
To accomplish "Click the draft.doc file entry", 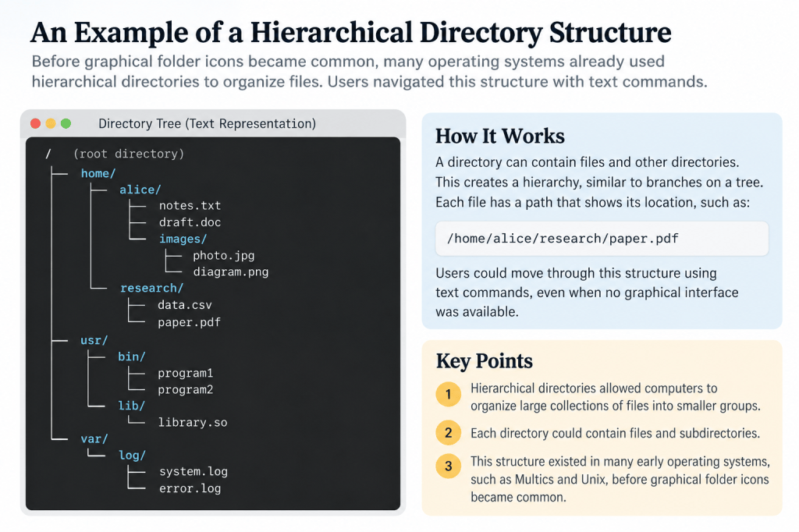I will 190,222.
